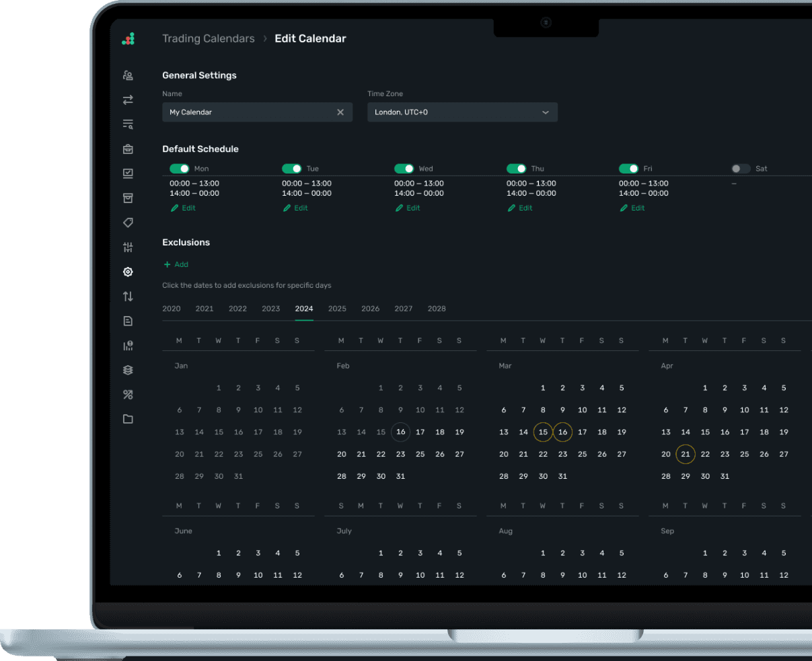Click Add under Exclusions
Screen dimensions: 812x661
tap(176, 264)
